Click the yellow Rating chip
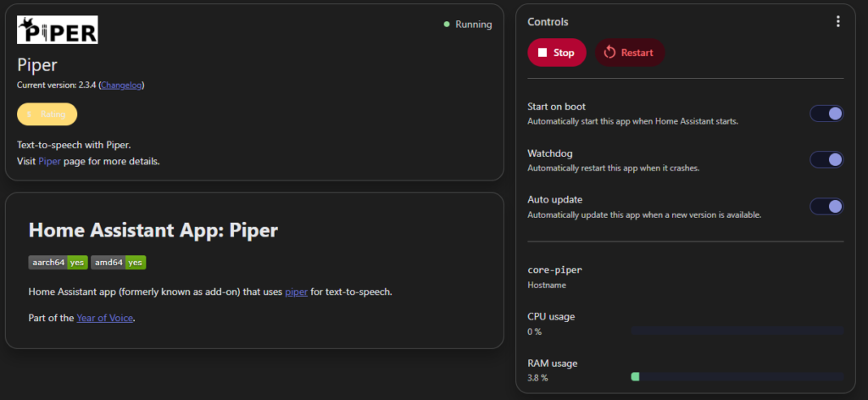The image size is (868, 400). (x=47, y=114)
